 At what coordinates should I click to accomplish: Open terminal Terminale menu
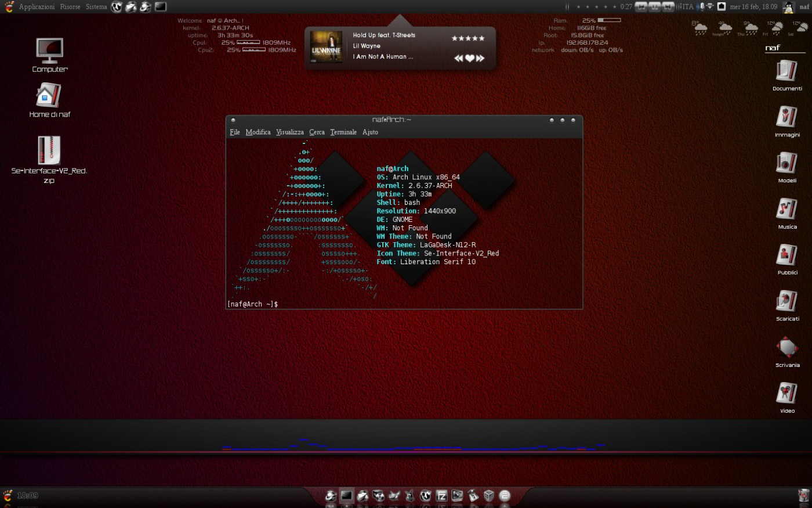(343, 132)
